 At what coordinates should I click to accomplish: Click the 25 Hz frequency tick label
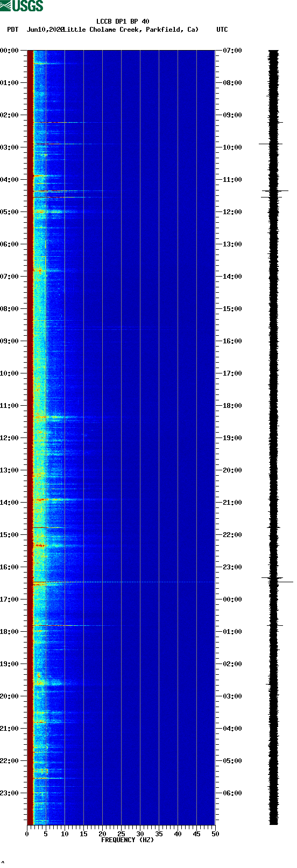click(x=121, y=834)
